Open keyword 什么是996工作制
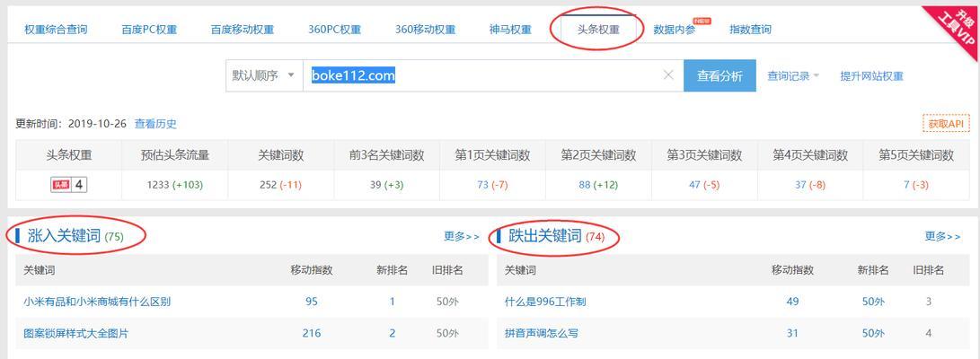The image size is (980, 359). [x=545, y=302]
